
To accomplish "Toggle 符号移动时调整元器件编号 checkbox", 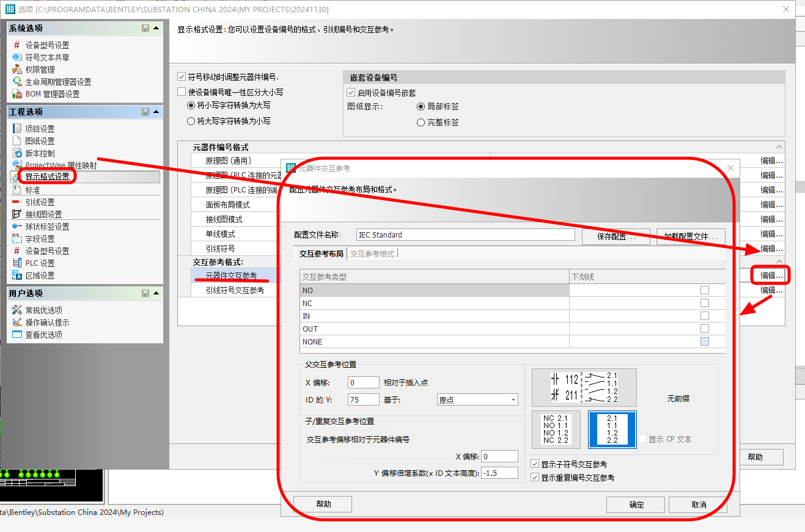I will [x=181, y=77].
